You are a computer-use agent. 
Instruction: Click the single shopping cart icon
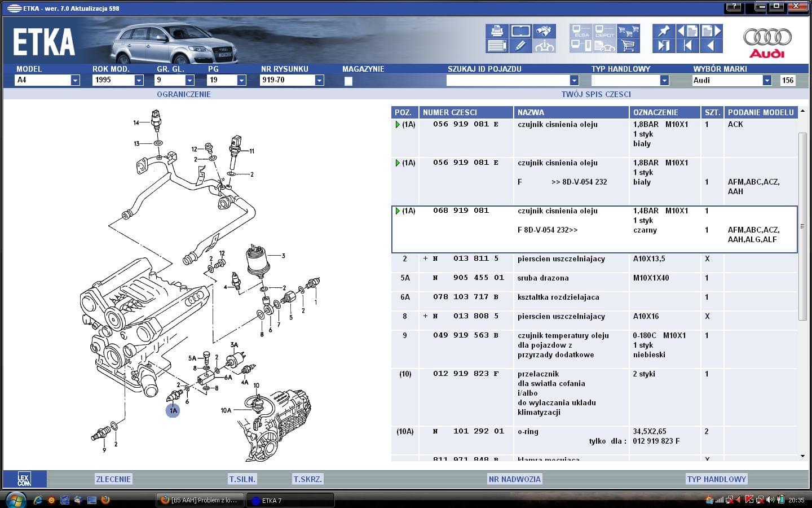pyautogui.click(x=628, y=46)
